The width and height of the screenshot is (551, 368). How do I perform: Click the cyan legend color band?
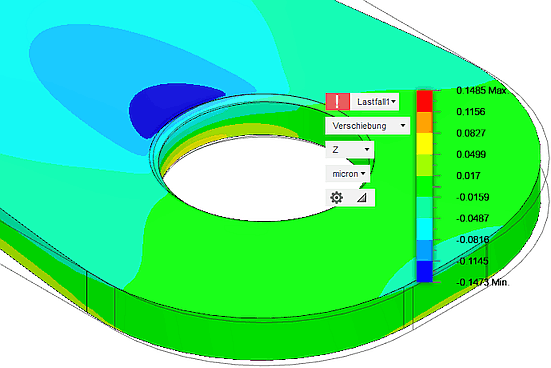424,229
